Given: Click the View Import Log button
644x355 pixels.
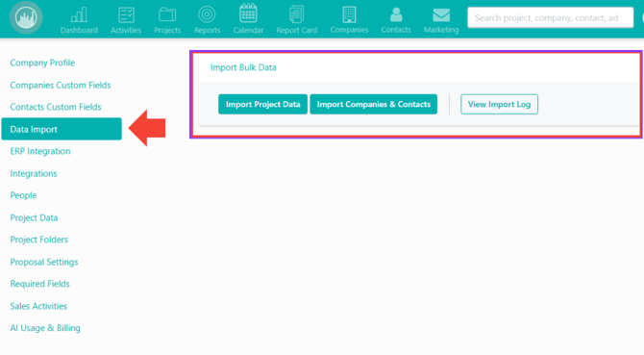Looking at the screenshot, I should coord(499,104).
